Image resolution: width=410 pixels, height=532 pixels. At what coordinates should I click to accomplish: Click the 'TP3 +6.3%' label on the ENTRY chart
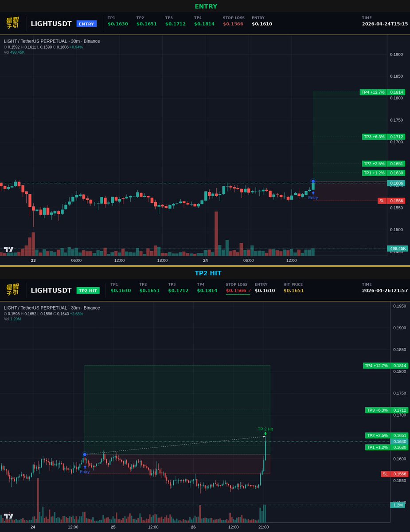click(374, 137)
